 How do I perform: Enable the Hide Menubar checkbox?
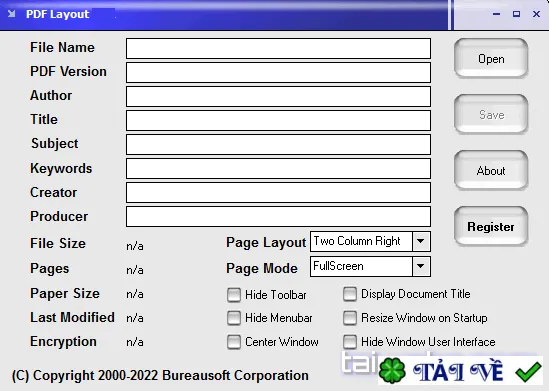pos(234,318)
